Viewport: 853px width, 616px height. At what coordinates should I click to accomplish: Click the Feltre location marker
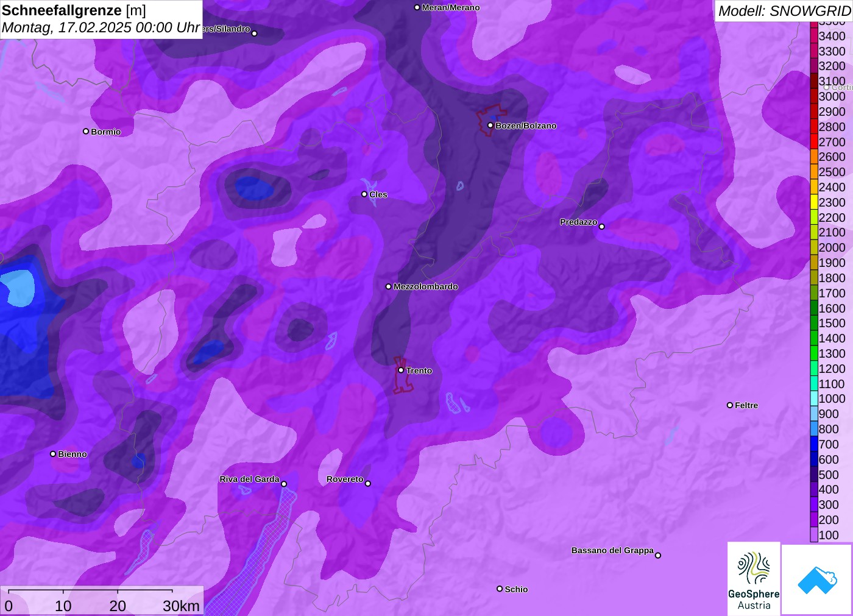click(730, 405)
